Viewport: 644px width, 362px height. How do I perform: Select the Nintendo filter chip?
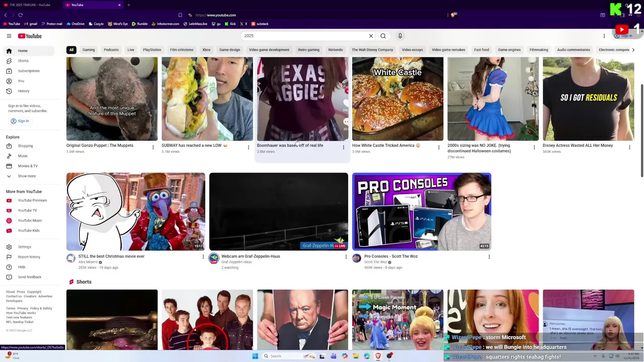(336, 50)
